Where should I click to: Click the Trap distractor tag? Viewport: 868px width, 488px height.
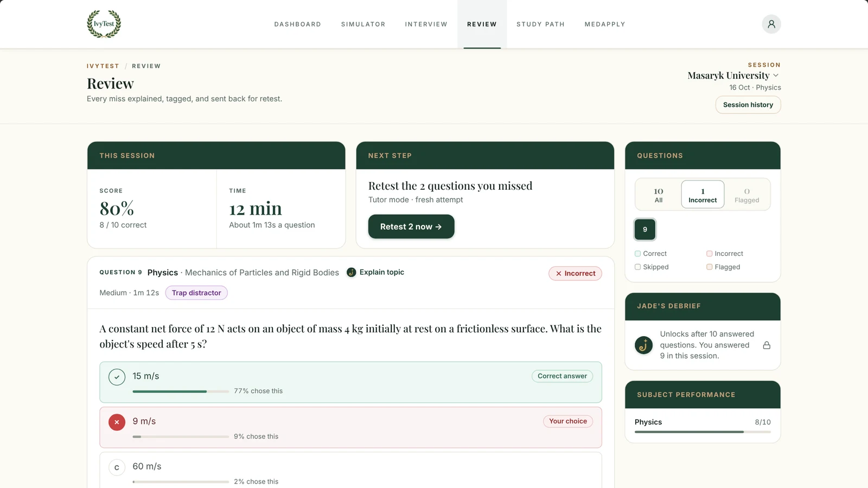tap(196, 293)
